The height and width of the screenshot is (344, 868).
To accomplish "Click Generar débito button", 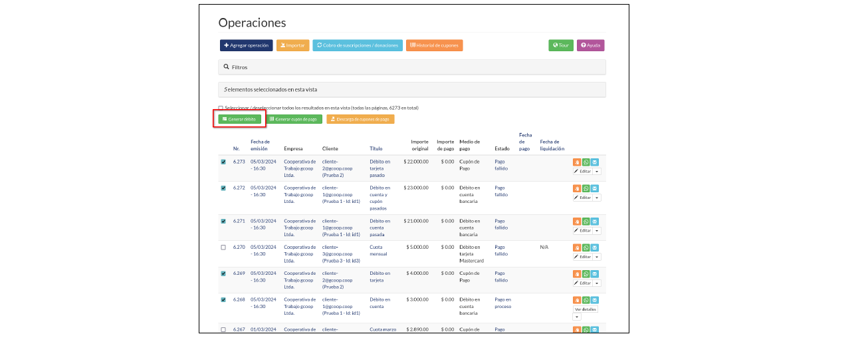I will (240, 119).
